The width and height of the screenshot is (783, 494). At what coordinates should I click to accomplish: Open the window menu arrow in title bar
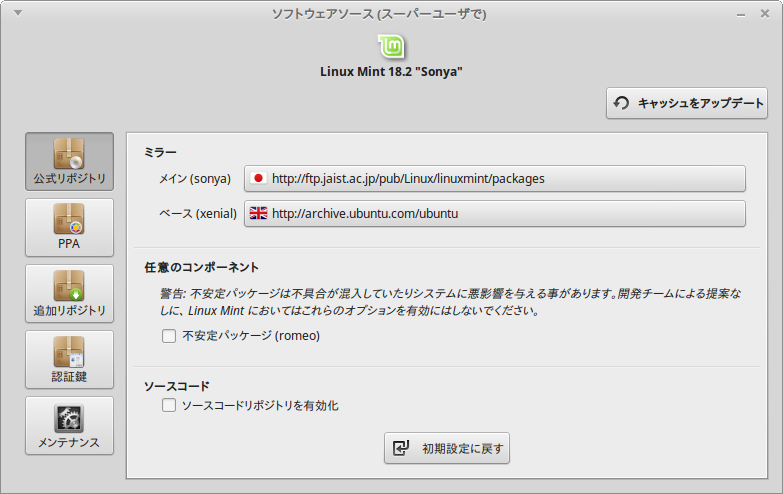(x=18, y=13)
